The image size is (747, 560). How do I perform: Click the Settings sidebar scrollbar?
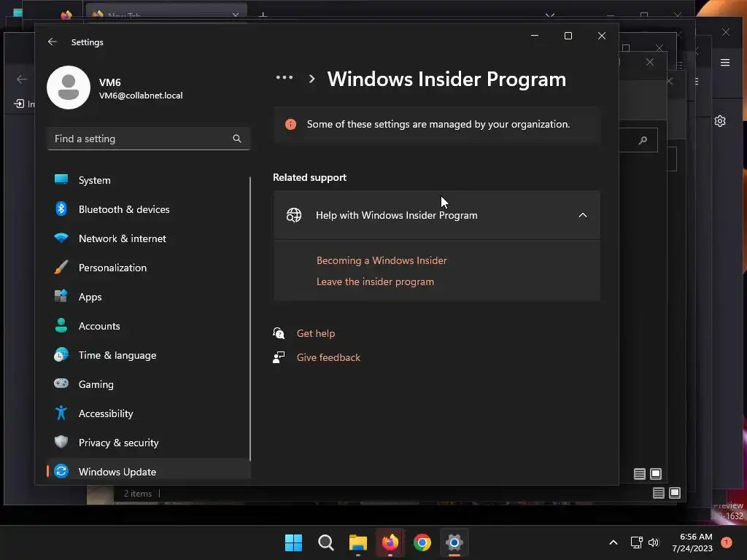click(250, 319)
